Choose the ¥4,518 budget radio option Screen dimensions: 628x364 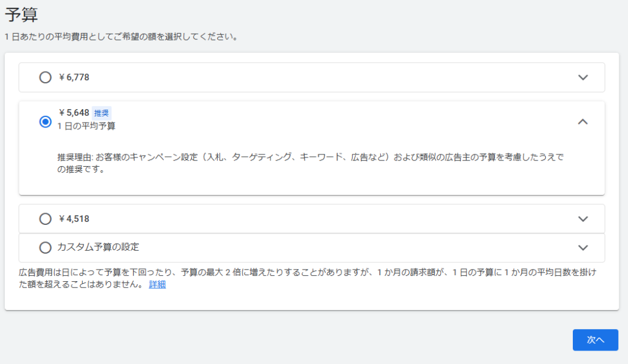(x=45, y=219)
